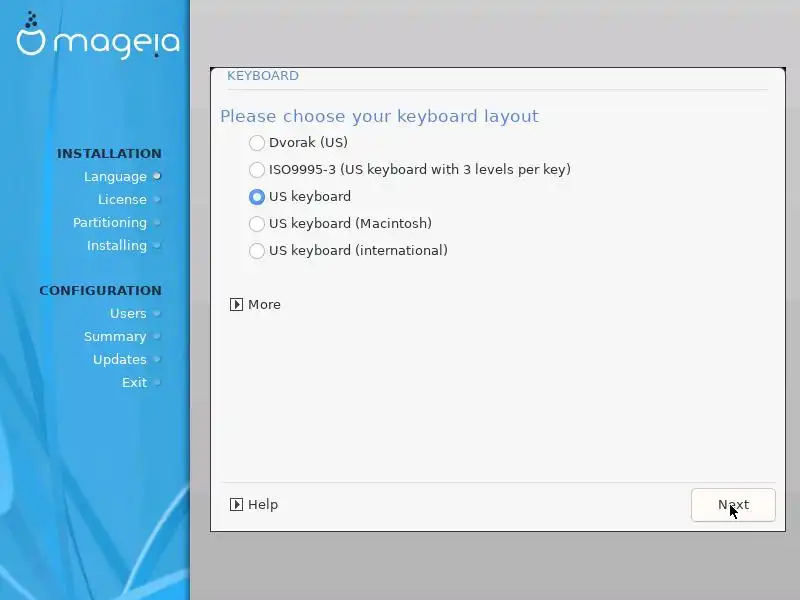Click the bullet icon beside Language step
The height and width of the screenshot is (600, 800).
[x=157, y=177]
